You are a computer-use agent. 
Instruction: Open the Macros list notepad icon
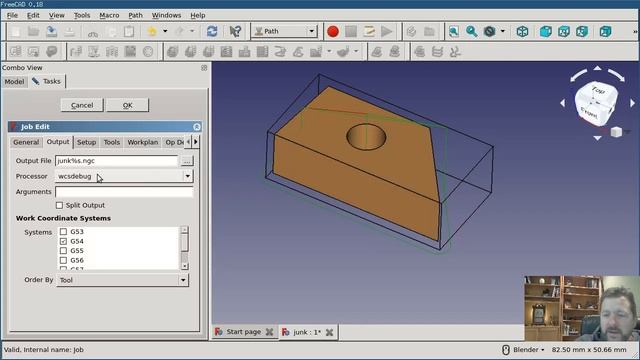click(369, 31)
